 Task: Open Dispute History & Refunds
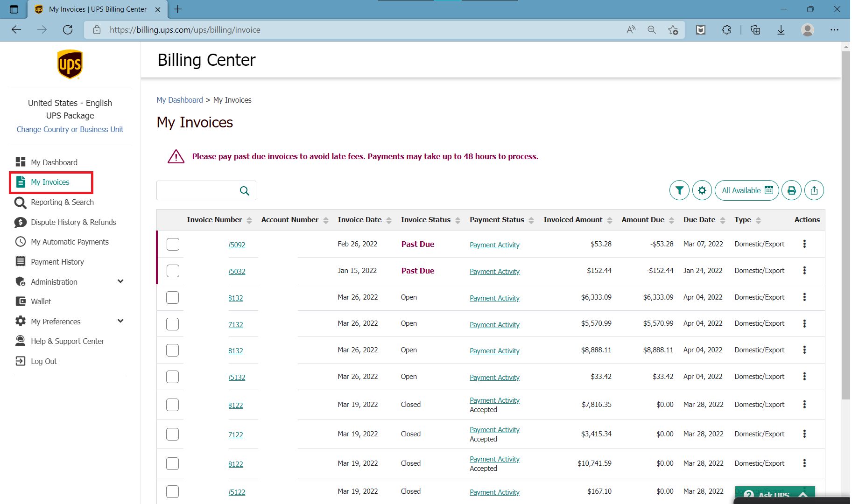[x=73, y=222]
